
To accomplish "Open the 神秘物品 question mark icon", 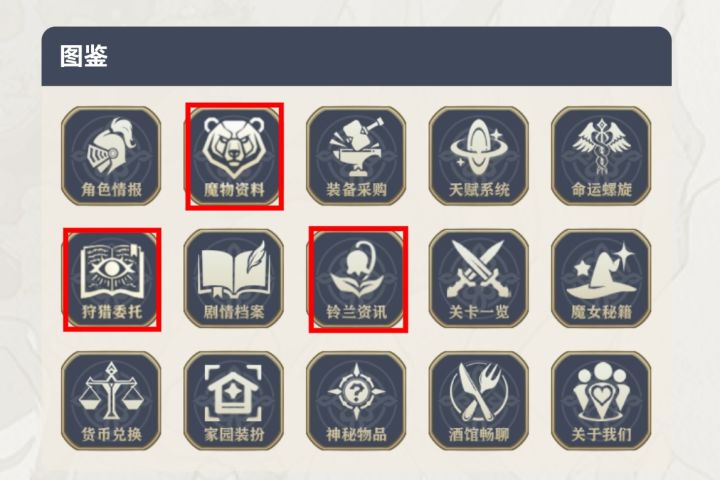I will 356,401.
